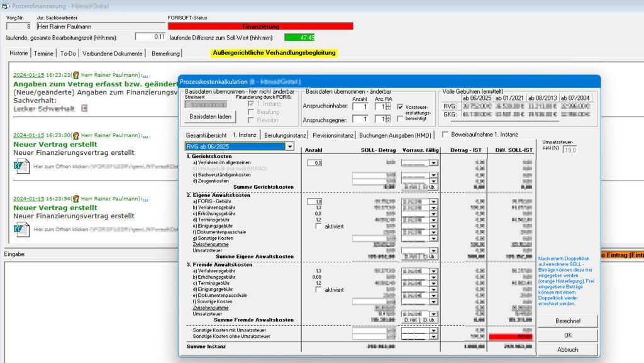
Task: Increase Anspruchsgegner Anz. RA stepper
Action: 388,117
